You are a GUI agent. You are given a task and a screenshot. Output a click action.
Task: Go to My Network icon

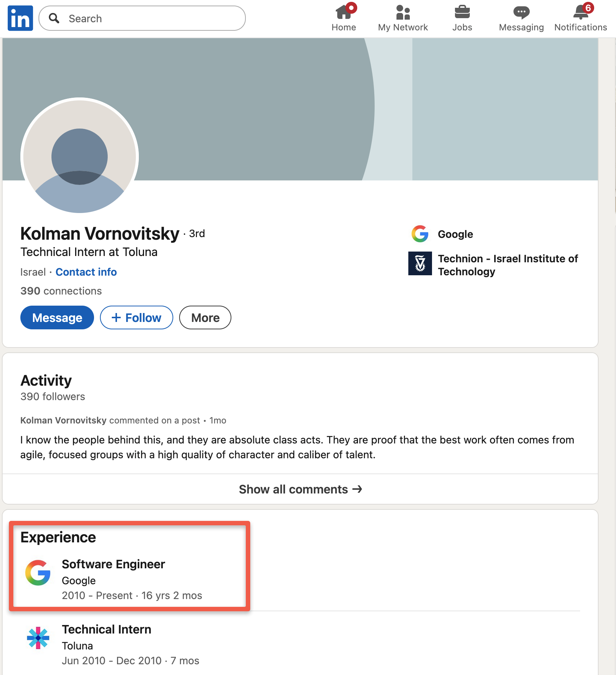[403, 13]
